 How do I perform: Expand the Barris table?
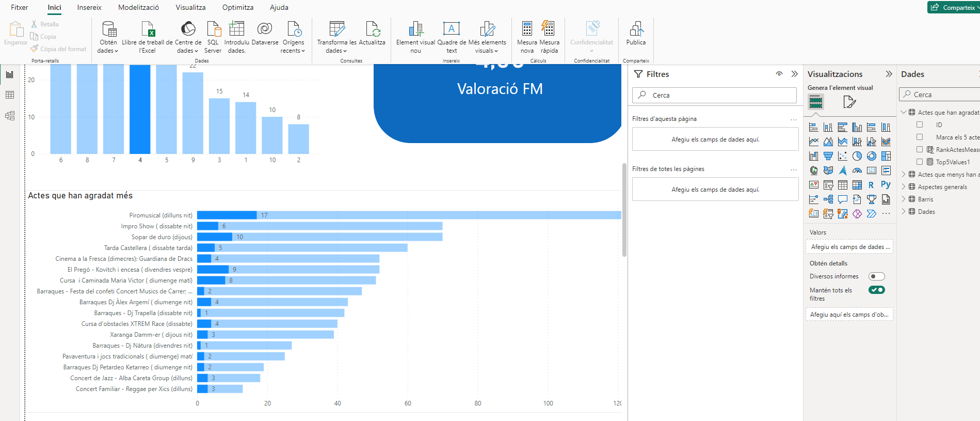click(x=904, y=199)
